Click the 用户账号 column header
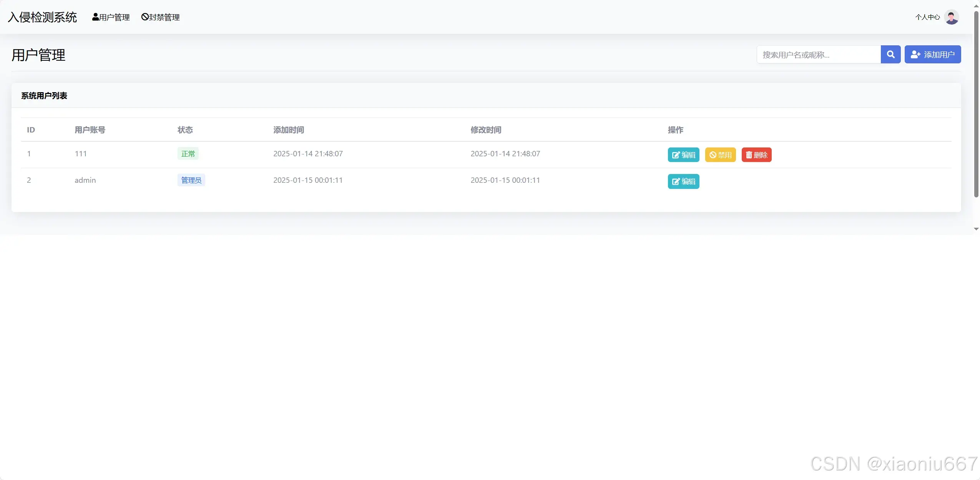 (x=90, y=130)
